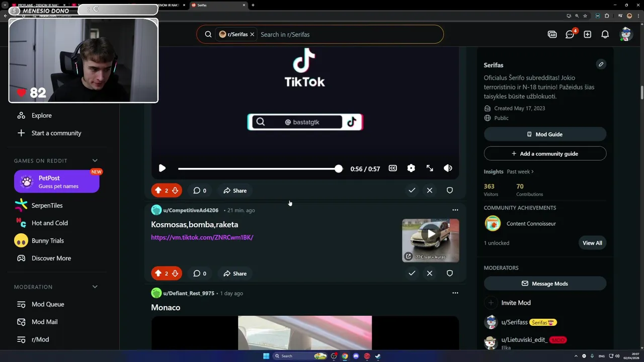Approve the Kosmosas,bomba,raketa post
This screenshot has width=644, height=362.
[x=412, y=274]
